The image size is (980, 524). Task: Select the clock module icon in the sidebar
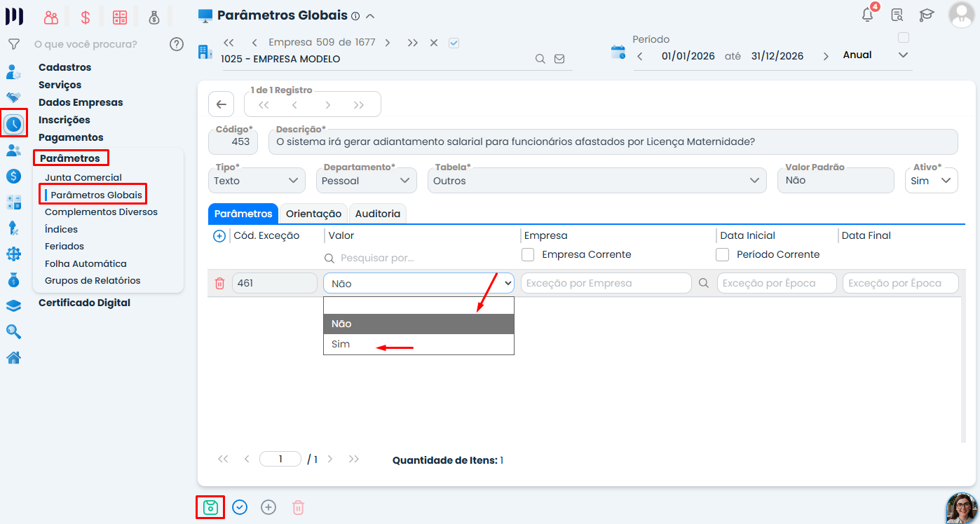pyautogui.click(x=14, y=123)
